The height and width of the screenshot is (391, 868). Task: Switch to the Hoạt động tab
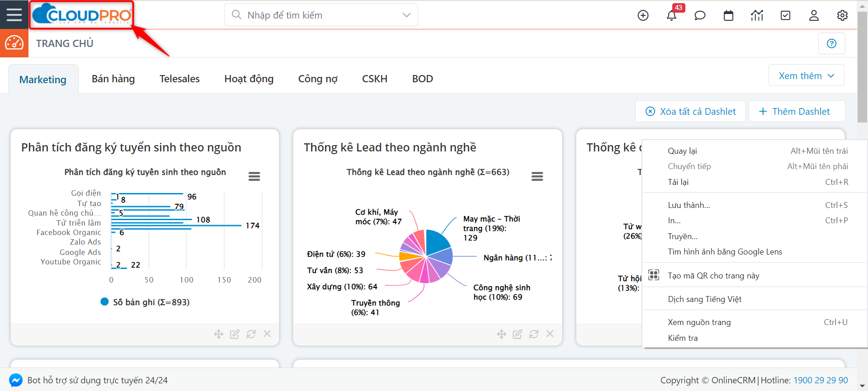pyautogui.click(x=249, y=79)
